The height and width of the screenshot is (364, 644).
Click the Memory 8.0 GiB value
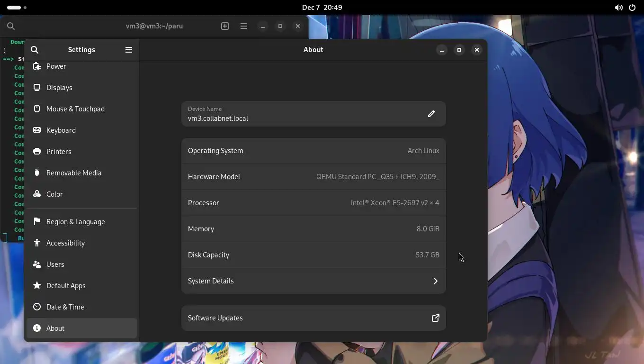(428, 229)
